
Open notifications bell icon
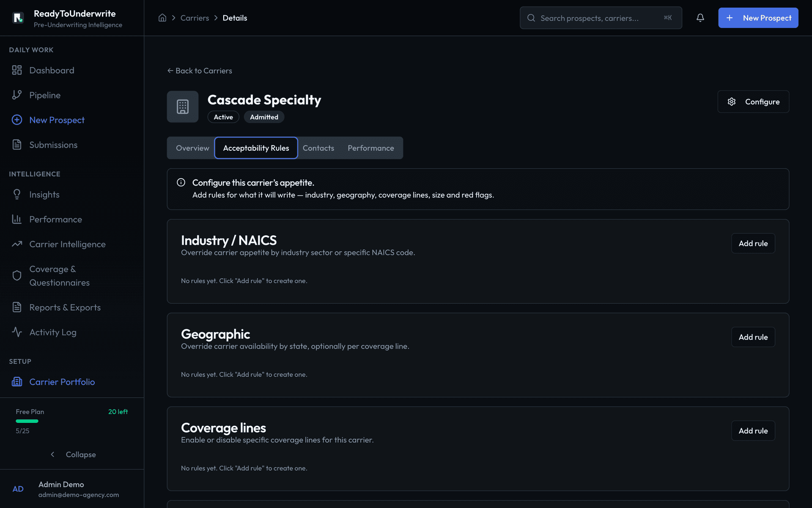pos(700,18)
